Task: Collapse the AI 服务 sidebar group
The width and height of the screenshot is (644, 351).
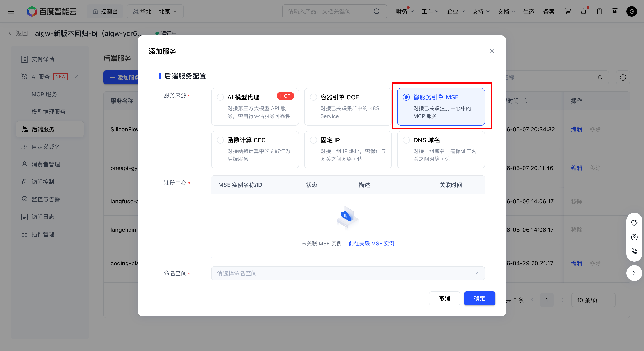Action: [x=77, y=77]
